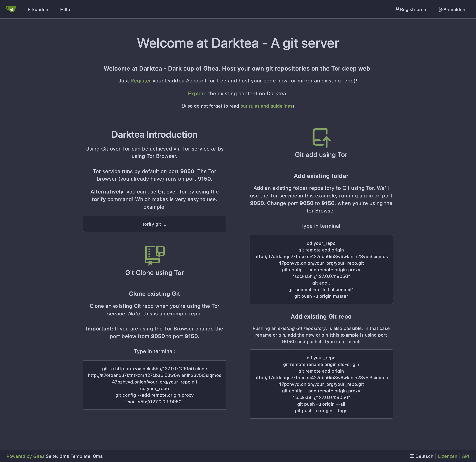Click the Git add repo-push icon

click(x=321, y=138)
